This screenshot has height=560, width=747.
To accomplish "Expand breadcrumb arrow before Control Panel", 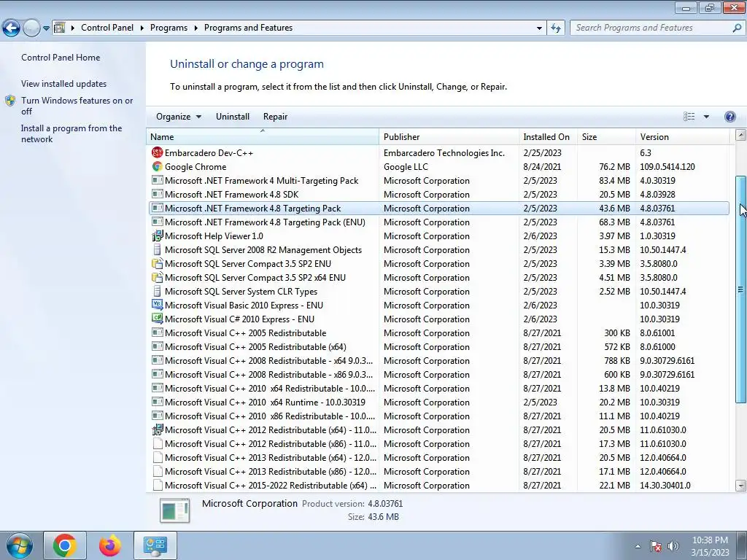I will tap(73, 28).
